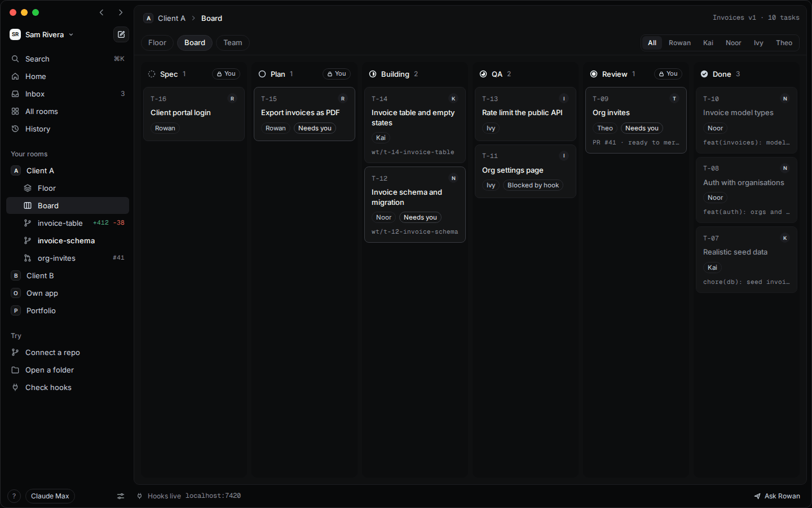The width and height of the screenshot is (812, 508).
Task: Open the org-invites pull request item
Action: tap(68, 258)
